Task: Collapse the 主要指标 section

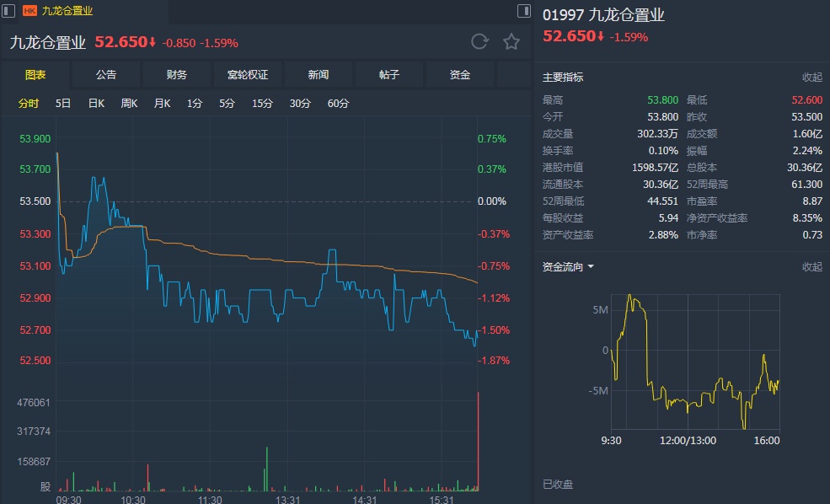Action: tap(812, 78)
